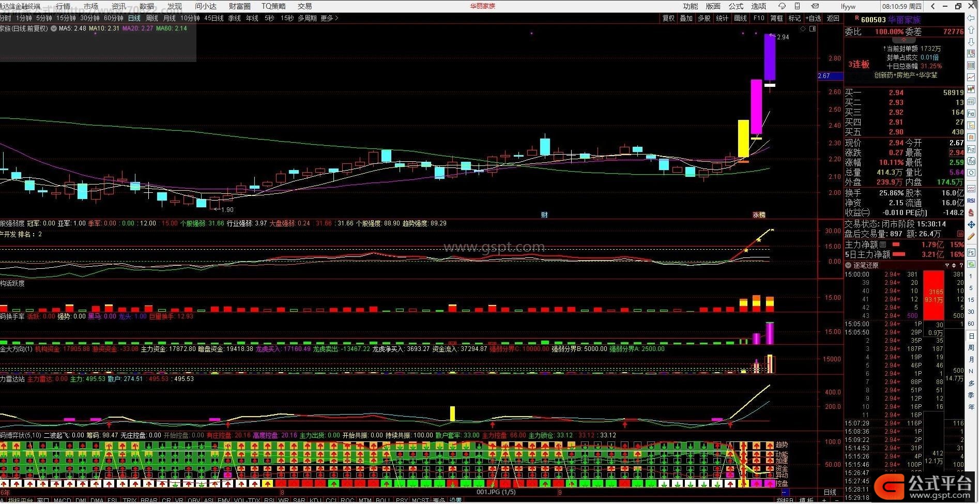Image resolution: width=980 pixels, height=504 pixels.
Task: Click the chart icon beside 盘后交易量
Action: click(x=960, y=234)
